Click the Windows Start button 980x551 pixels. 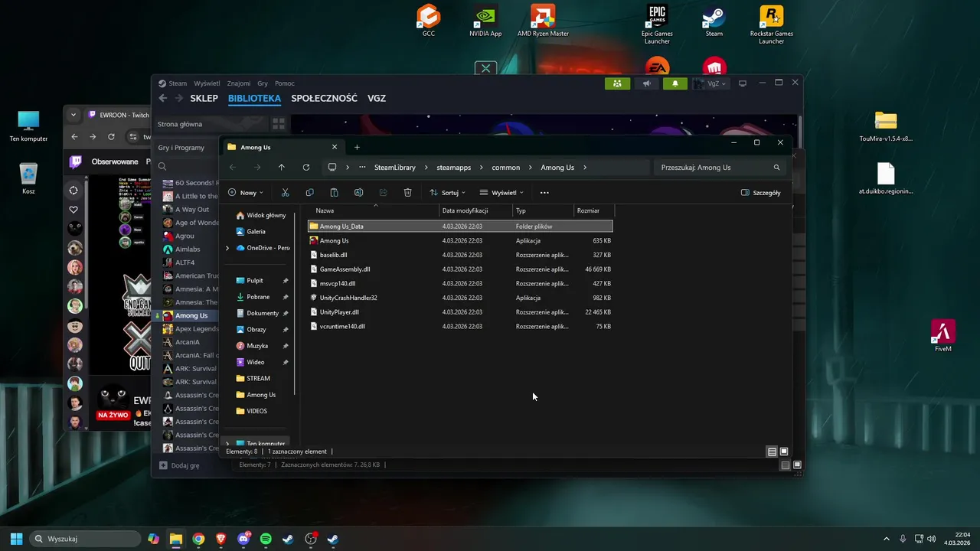pos(16,539)
